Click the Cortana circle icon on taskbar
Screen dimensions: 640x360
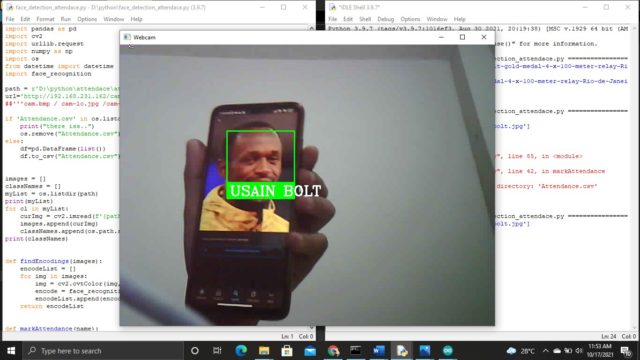[x=195, y=351]
